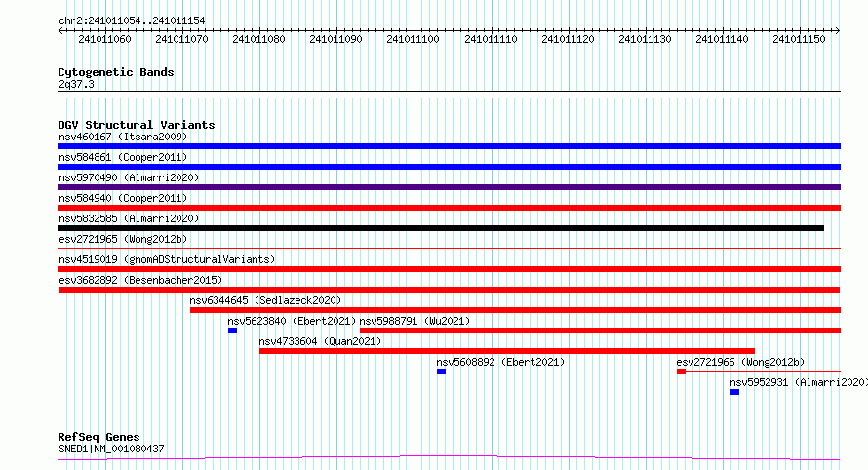The width and height of the screenshot is (868, 470).
Task: Click the blue nsv584861 variant bar
Action: pyautogui.click(x=449, y=167)
